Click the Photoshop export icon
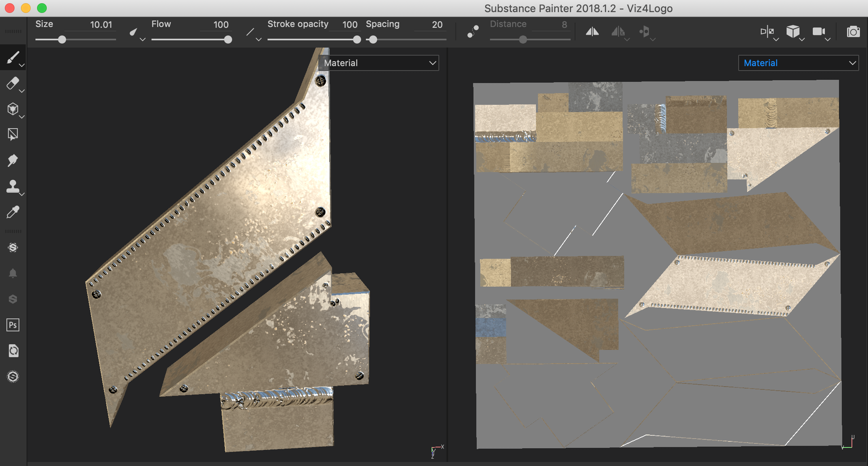 click(12, 325)
